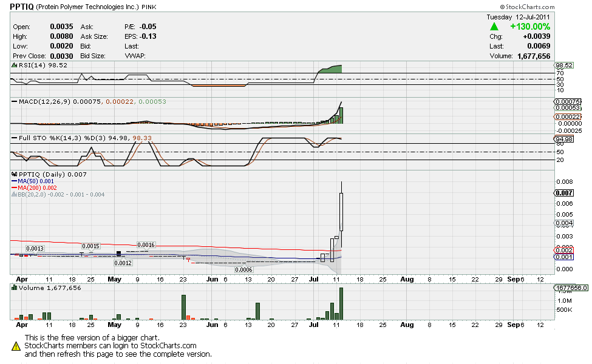Click the 0.0015 price annotation label
Viewport: 592px width, 364px height.
[x=90, y=246]
